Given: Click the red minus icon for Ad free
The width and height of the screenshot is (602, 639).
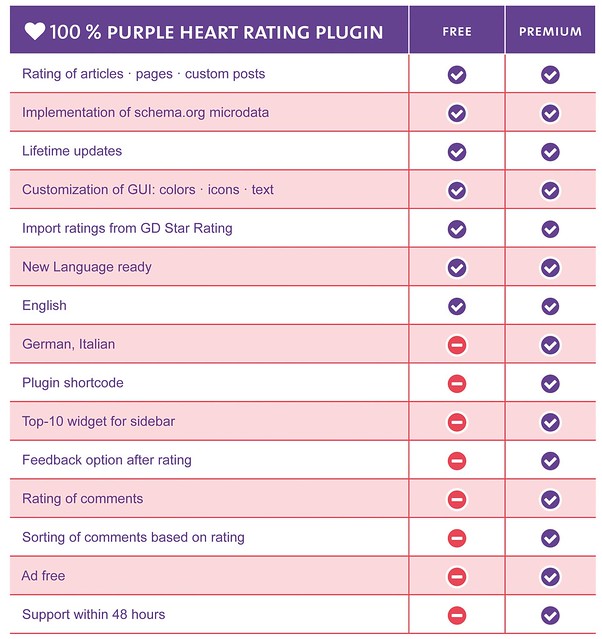Looking at the screenshot, I should (x=456, y=577).
